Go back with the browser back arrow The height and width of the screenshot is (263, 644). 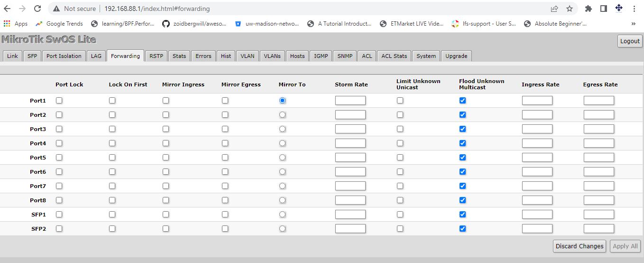[x=7, y=9]
